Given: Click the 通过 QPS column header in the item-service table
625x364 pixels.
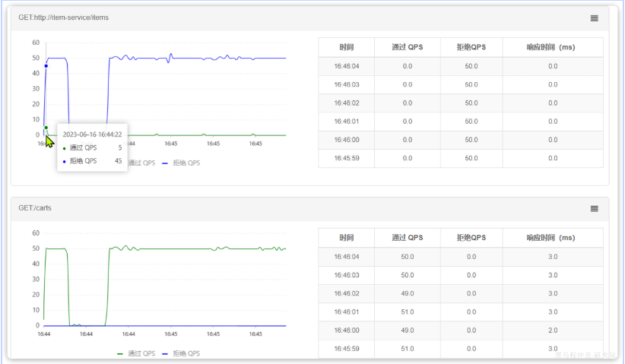Looking at the screenshot, I should click(x=407, y=47).
